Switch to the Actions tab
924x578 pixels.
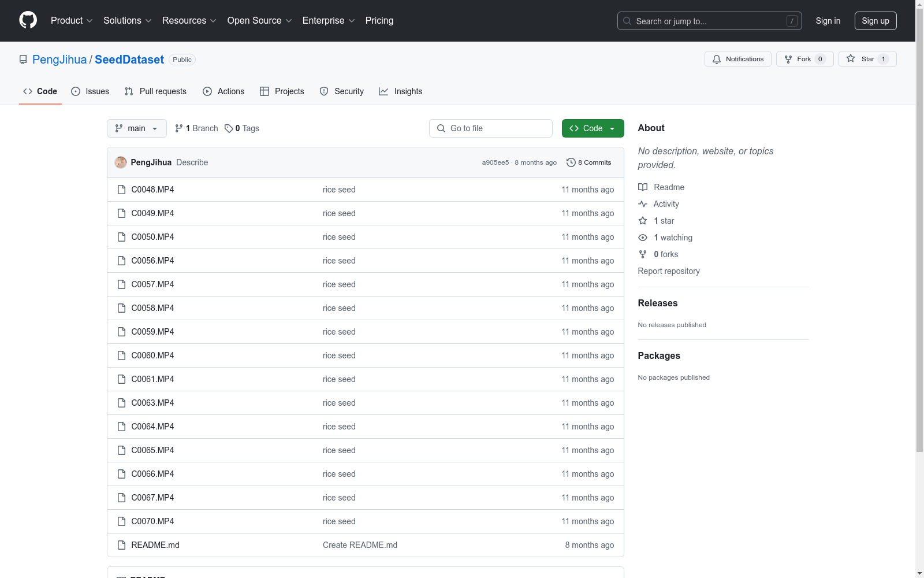point(223,91)
